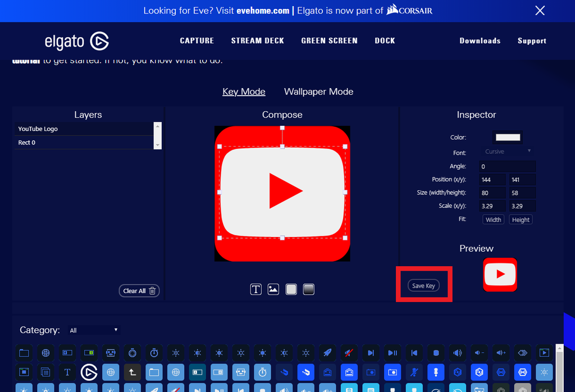Screen dimensions: 575x392
Task: Fit layer to Height
Action: 521,220
